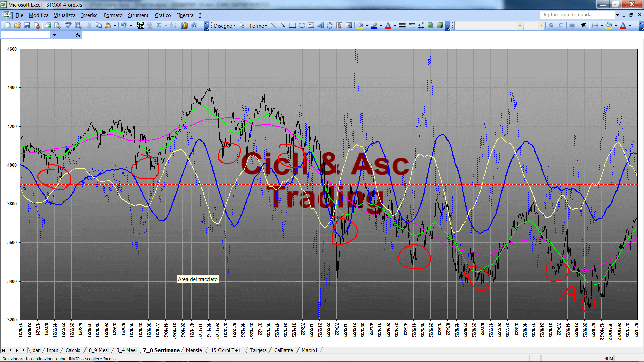Insert WordArt from the Drawing toolbar

point(320,26)
